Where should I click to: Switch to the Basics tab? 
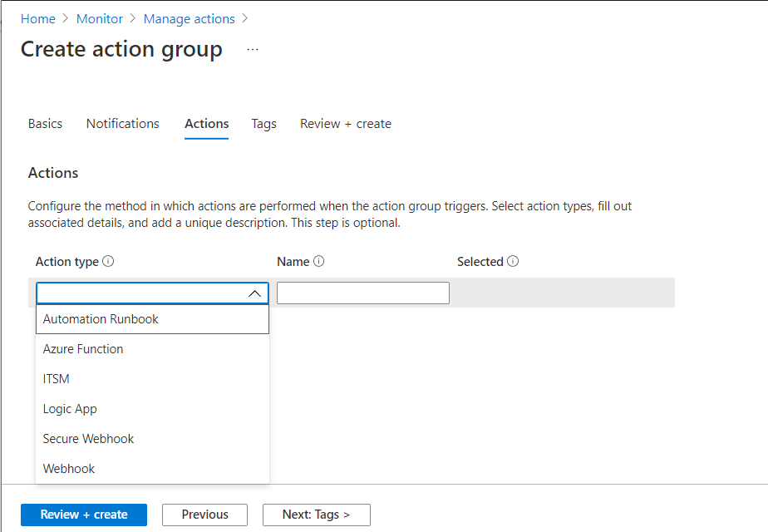point(45,124)
